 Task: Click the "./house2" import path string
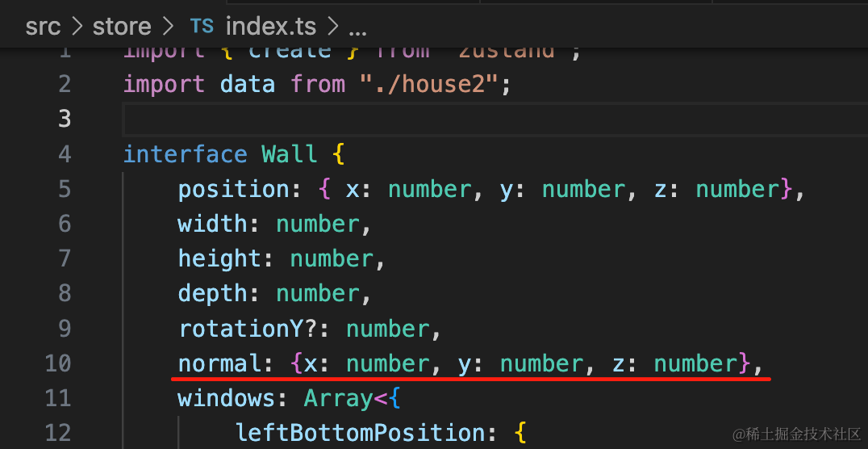tap(429, 84)
